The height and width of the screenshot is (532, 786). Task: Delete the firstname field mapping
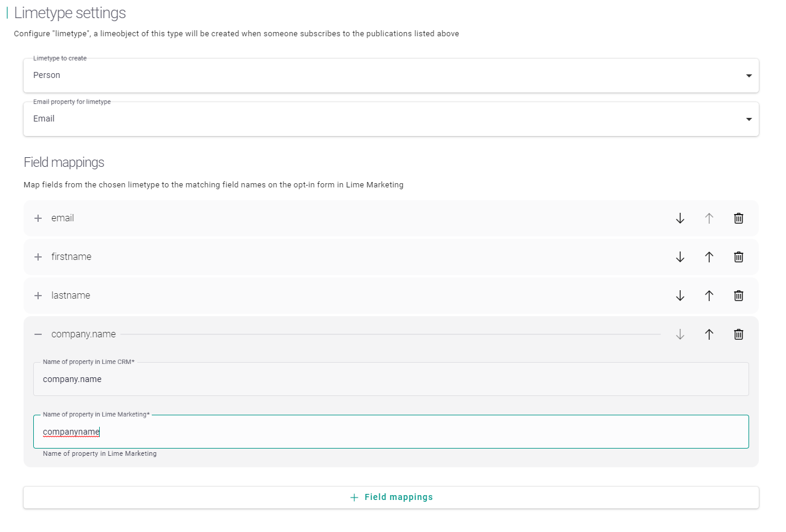[738, 256]
